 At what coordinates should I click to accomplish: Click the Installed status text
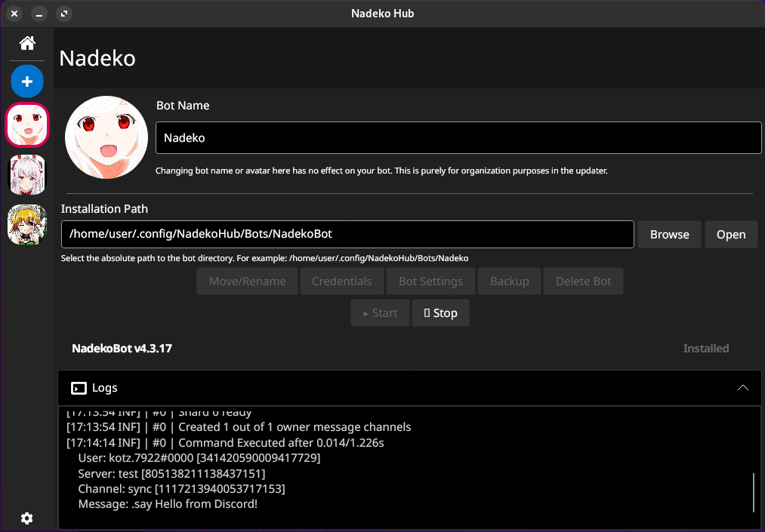(706, 348)
